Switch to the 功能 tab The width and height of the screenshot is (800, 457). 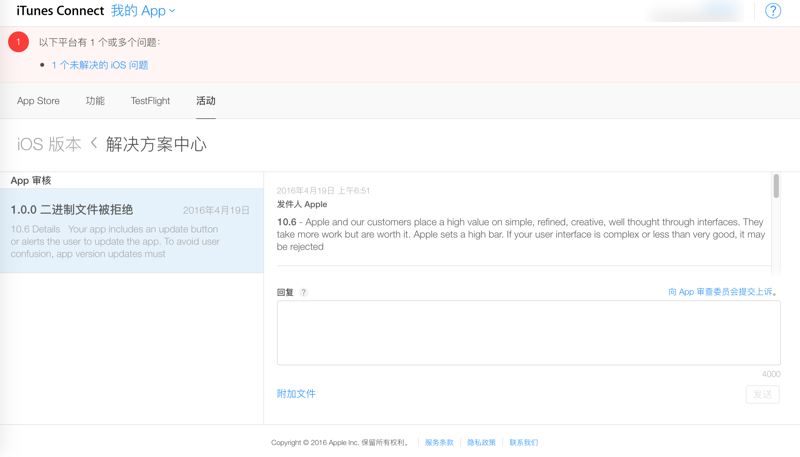click(95, 101)
